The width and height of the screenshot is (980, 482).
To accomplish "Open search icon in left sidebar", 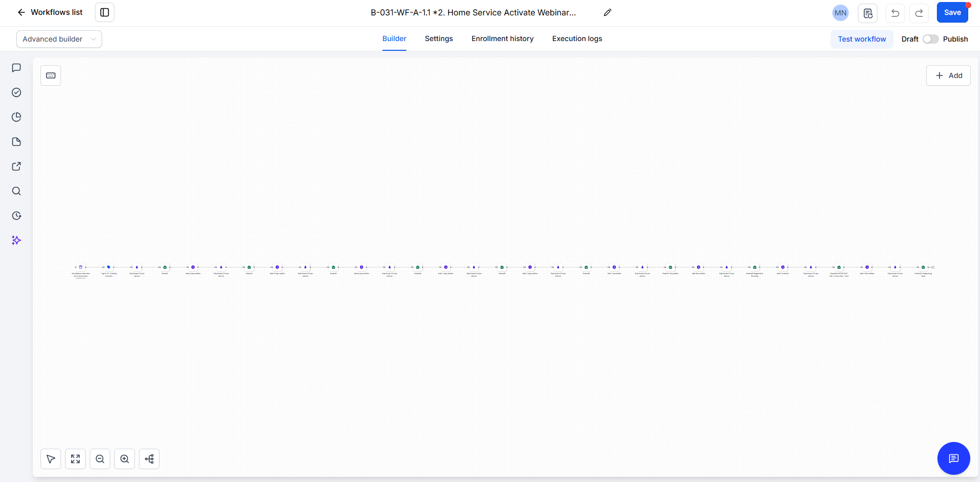I will point(16,191).
